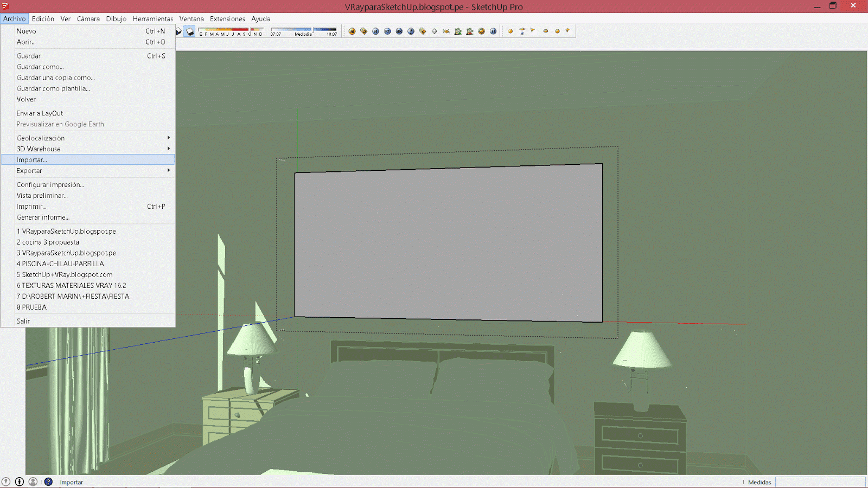The image size is (868, 488).
Task: Launch V-Ray RT interactive render
Action: pos(387,31)
